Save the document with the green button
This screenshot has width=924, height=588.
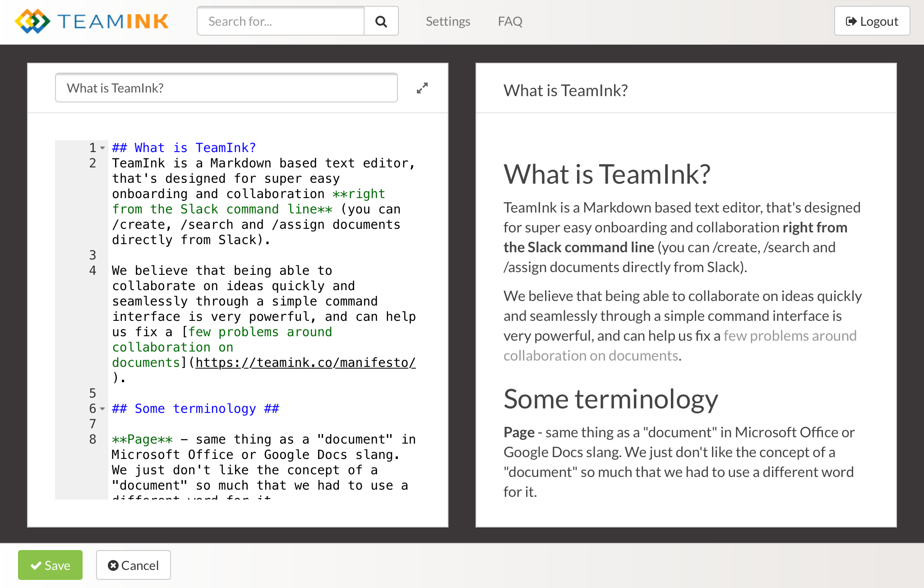coord(50,565)
